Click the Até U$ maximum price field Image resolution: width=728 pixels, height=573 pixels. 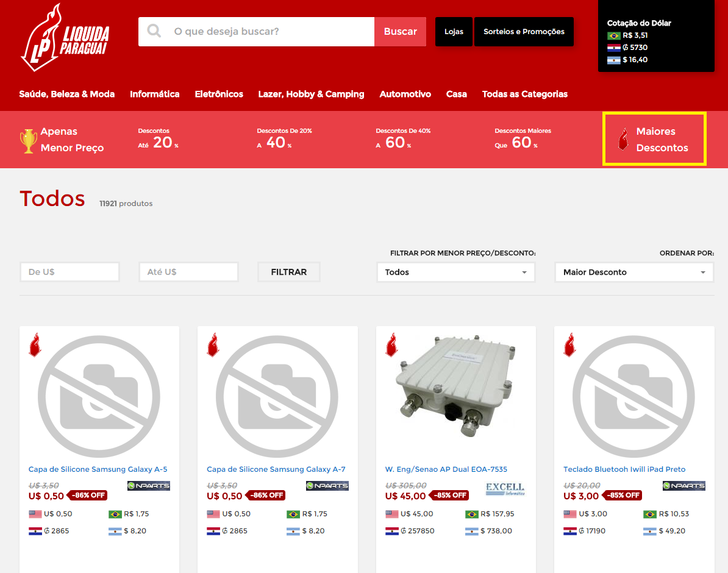188,272
